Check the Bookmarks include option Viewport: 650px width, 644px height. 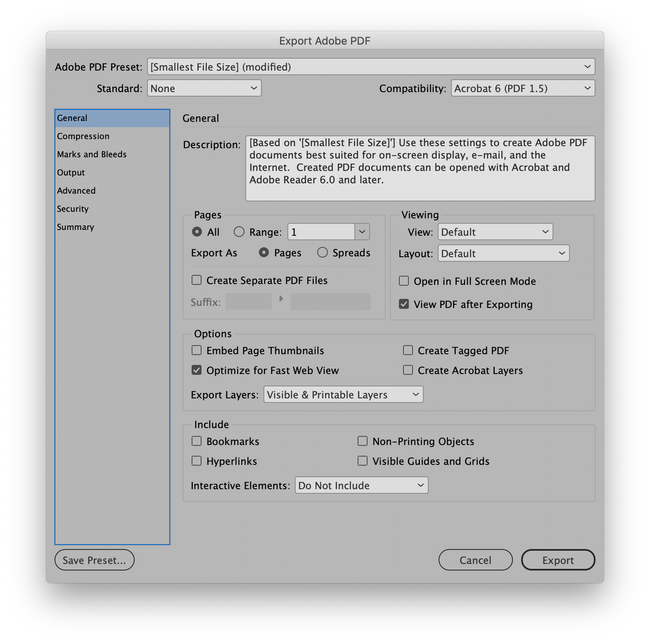coord(197,441)
